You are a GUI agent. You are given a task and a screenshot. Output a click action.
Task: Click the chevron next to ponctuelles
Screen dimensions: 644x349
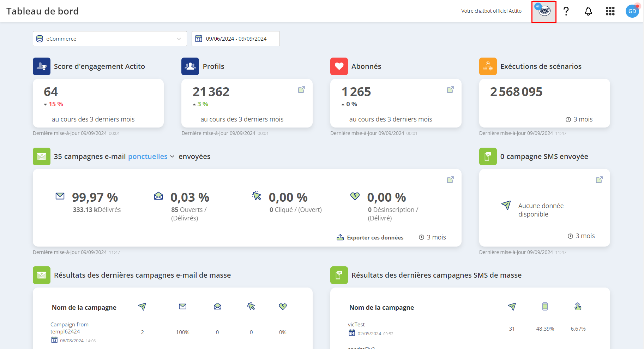172,156
